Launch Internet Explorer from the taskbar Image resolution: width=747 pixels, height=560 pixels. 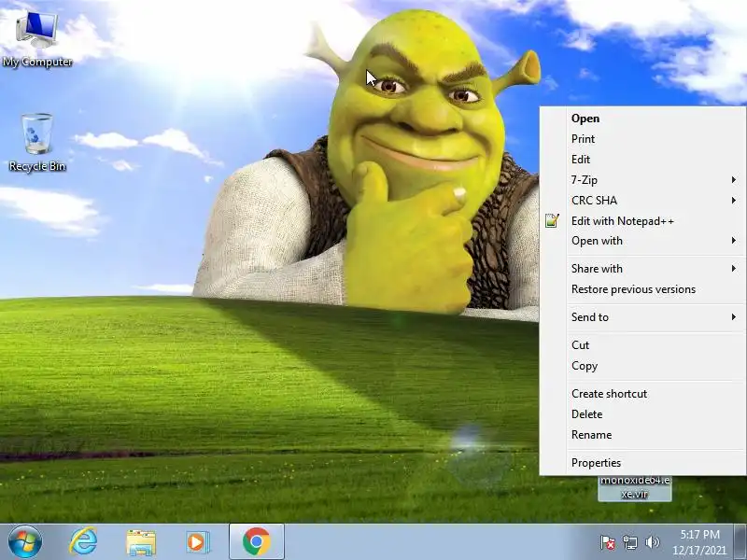83,542
